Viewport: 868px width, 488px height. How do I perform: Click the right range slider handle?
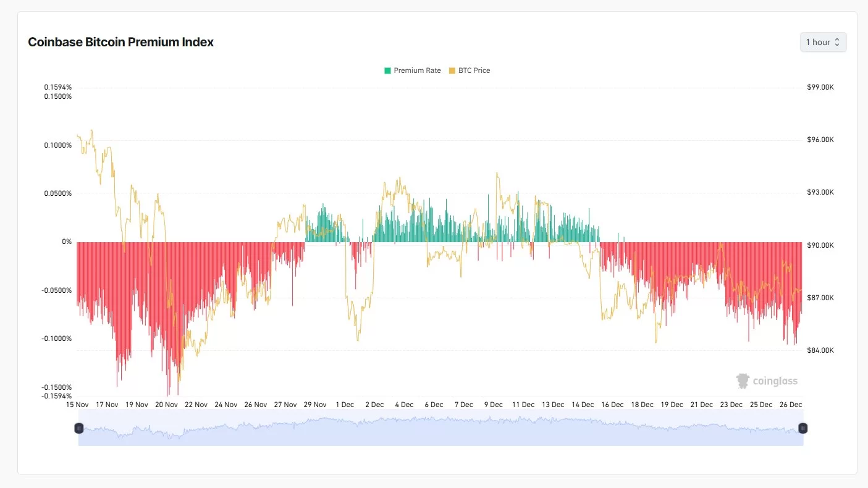(x=803, y=427)
